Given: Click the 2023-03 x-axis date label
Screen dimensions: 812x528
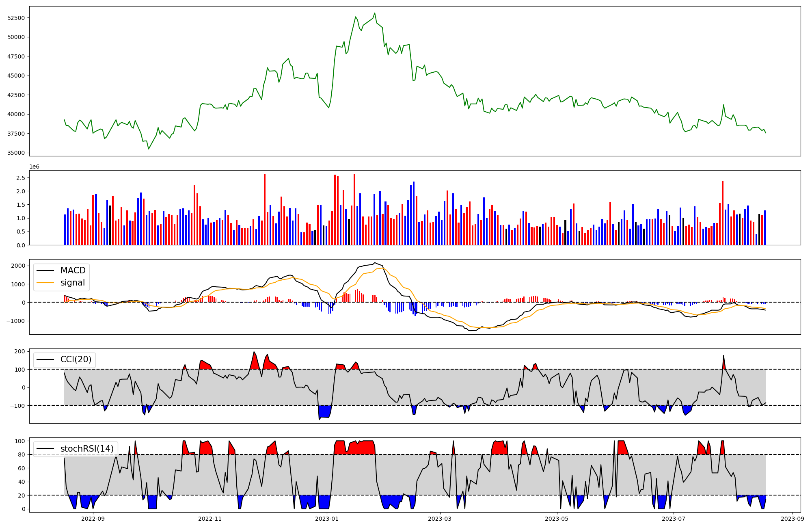Looking at the screenshot, I should [440, 519].
